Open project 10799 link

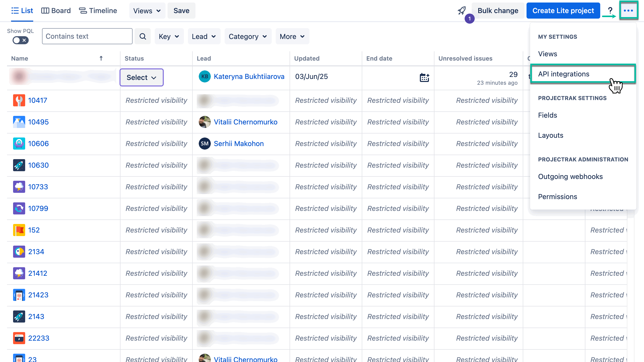(38, 208)
